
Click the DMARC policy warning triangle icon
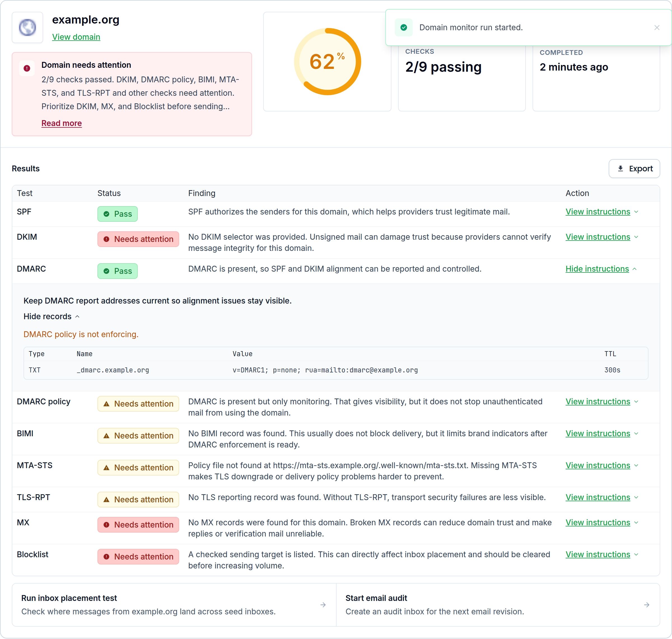tap(106, 404)
